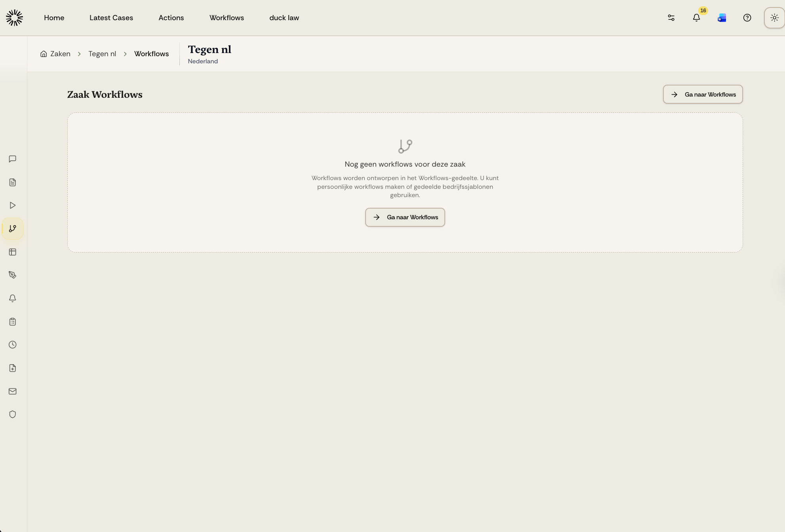Open the bell alerts icon in sidebar

coord(13,298)
